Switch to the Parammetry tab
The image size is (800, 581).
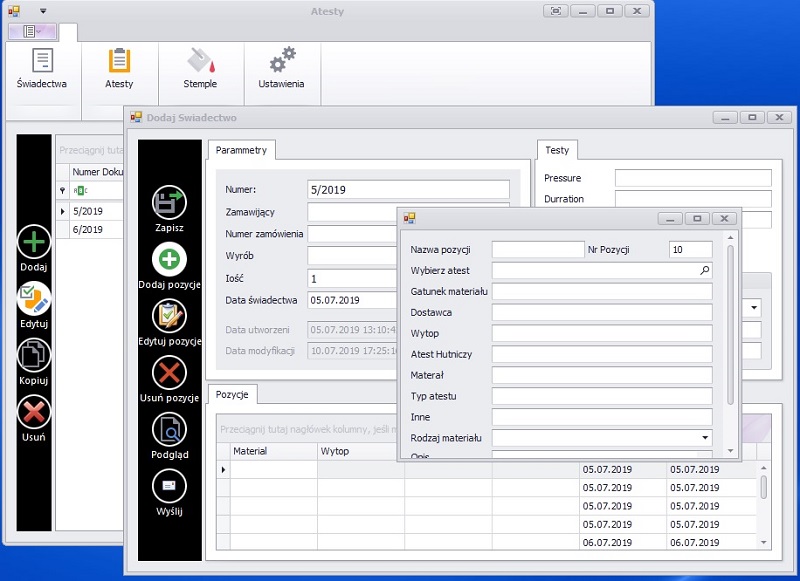241,150
